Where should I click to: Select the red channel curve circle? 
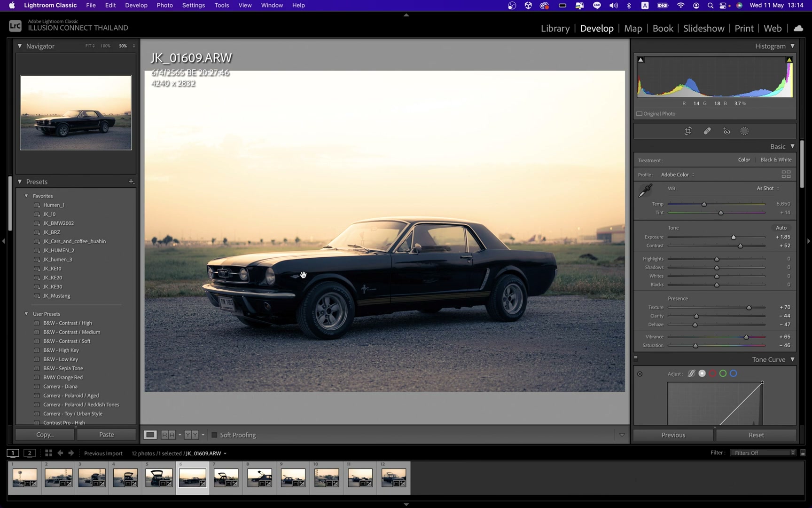pos(712,373)
